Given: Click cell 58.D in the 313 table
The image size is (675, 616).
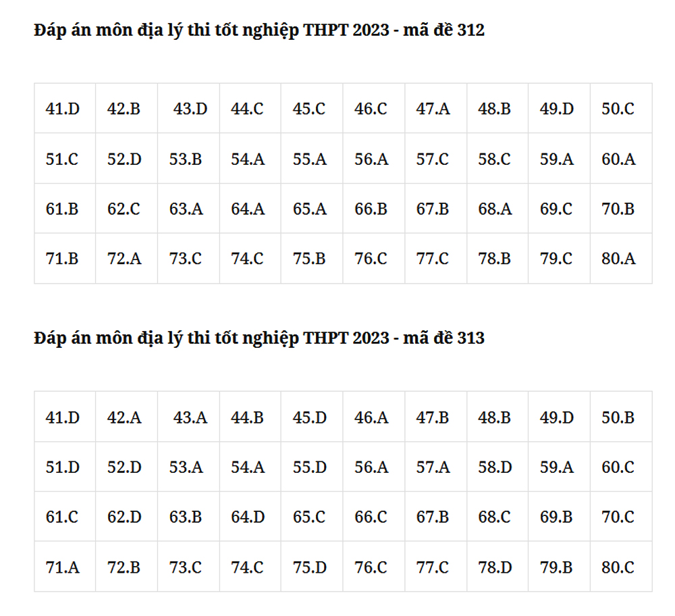Looking at the screenshot, I should [x=497, y=467].
